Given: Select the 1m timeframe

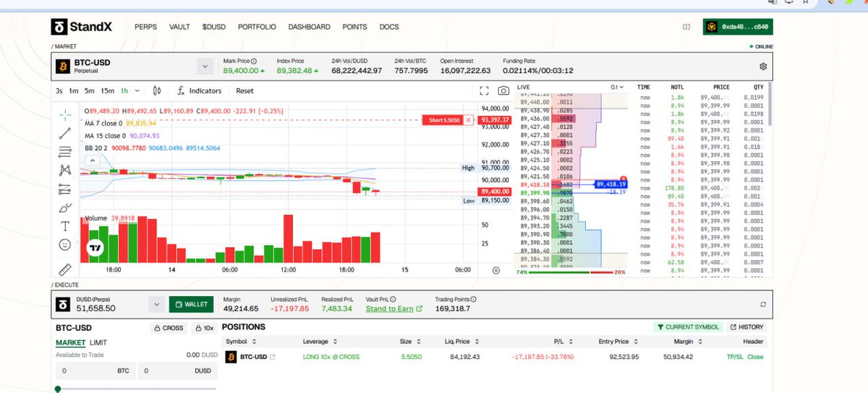Looking at the screenshot, I should tap(74, 91).
